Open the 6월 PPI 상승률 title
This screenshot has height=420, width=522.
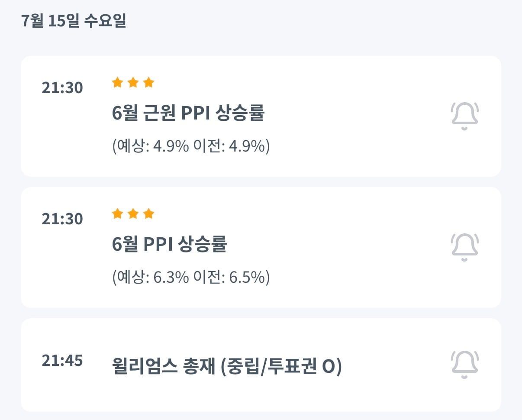tap(169, 245)
